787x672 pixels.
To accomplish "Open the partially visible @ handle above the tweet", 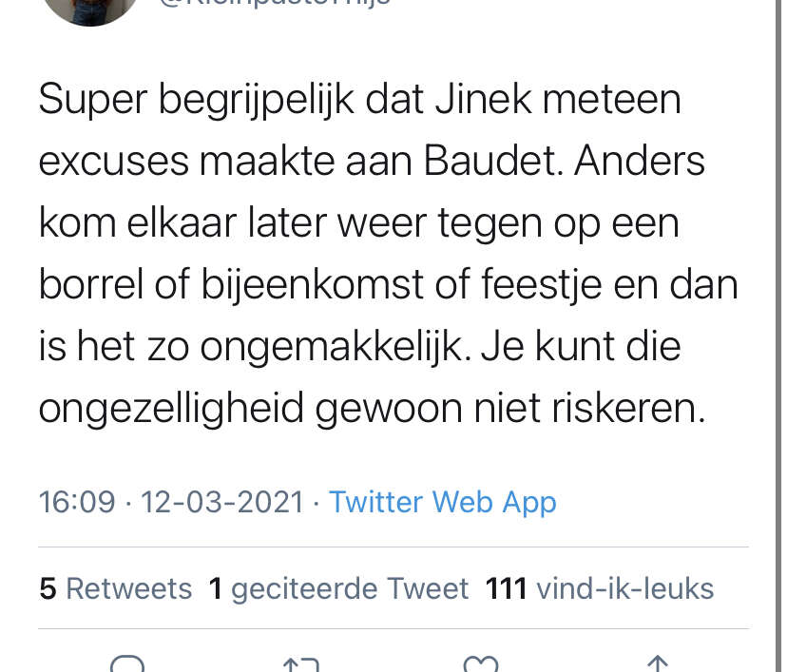I will pos(275,3).
